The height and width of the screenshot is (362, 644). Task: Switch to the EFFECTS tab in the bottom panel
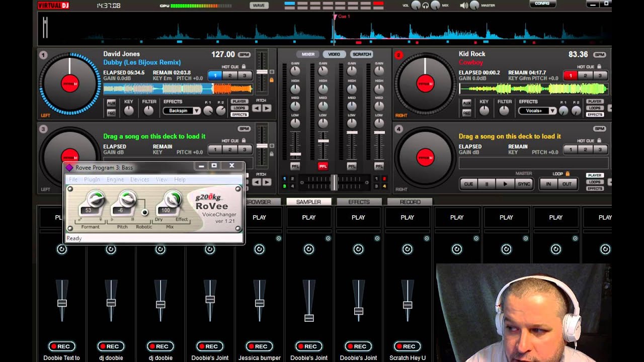pyautogui.click(x=359, y=202)
